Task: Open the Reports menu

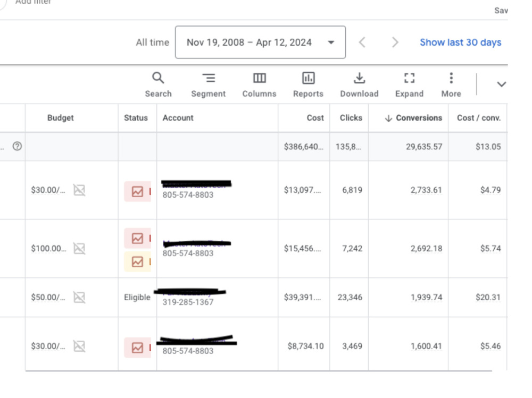Action: click(x=308, y=84)
